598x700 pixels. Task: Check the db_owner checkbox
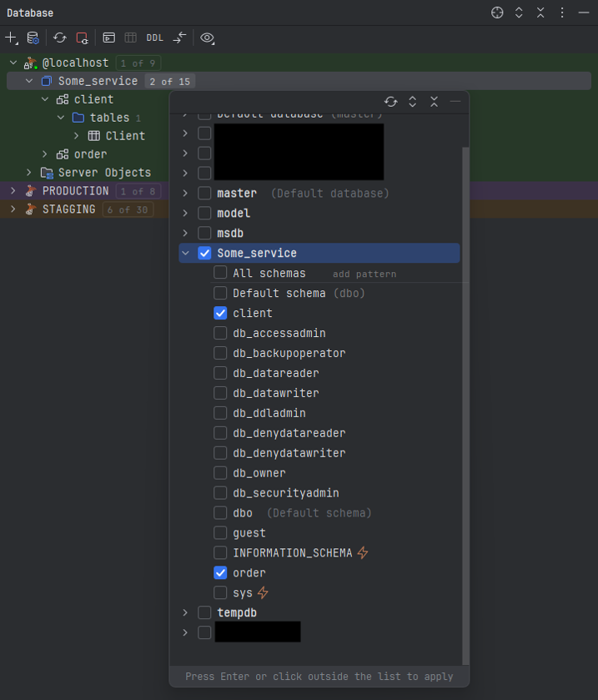pos(220,473)
